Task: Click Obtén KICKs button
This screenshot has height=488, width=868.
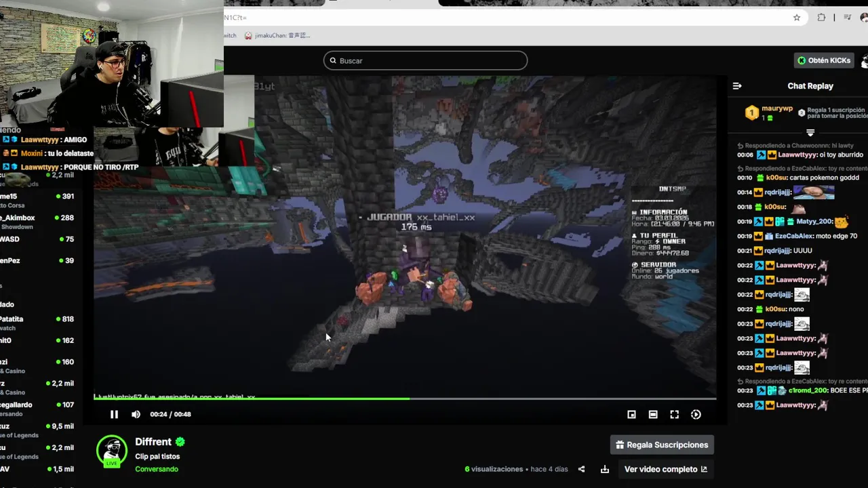Action: click(x=823, y=60)
